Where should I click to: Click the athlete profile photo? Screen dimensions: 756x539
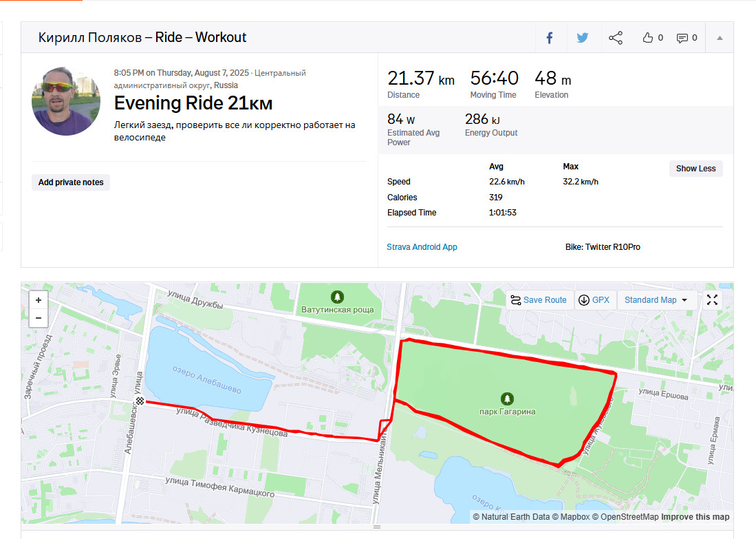tap(66, 101)
